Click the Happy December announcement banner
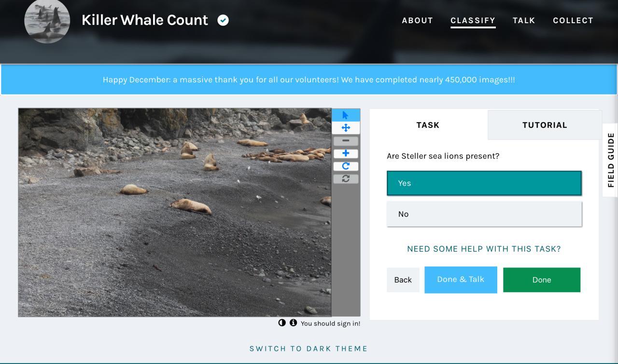The width and height of the screenshot is (618, 364). pyautogui.click(x=309, y=80)
